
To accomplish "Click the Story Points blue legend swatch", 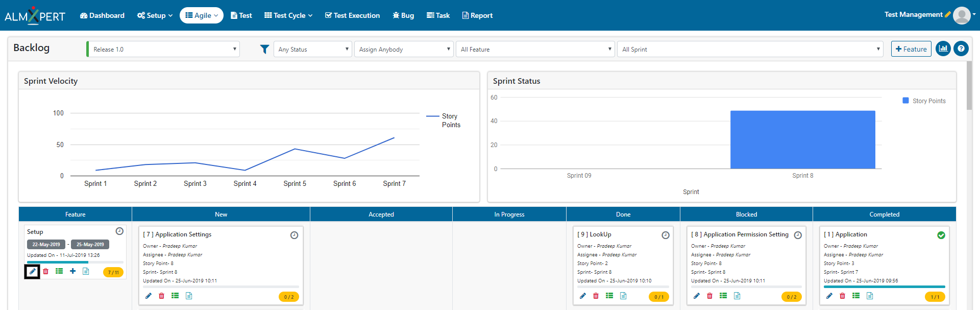I will 905,101.
